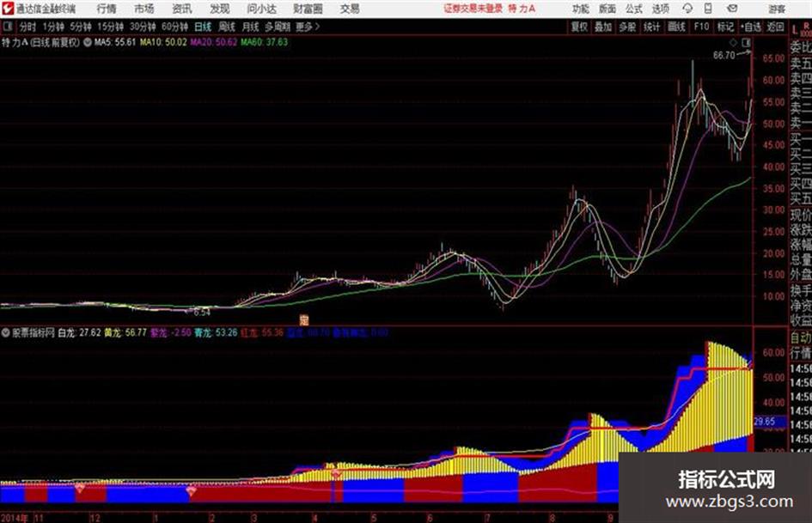Viewport: 812px width, 523px height.
Task: Expand the 更多 period options
Action: click(308, 27)
